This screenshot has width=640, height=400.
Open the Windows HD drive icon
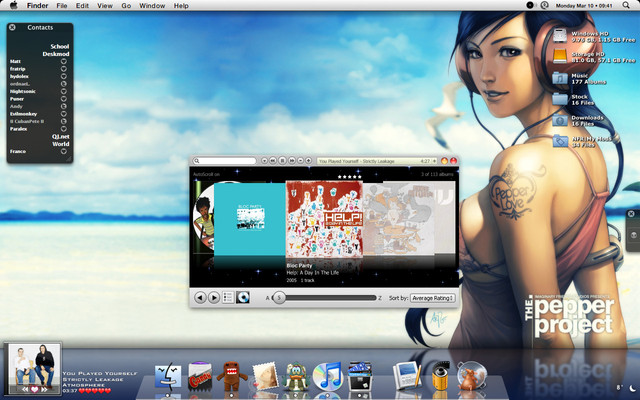click(x=560, y=36)
